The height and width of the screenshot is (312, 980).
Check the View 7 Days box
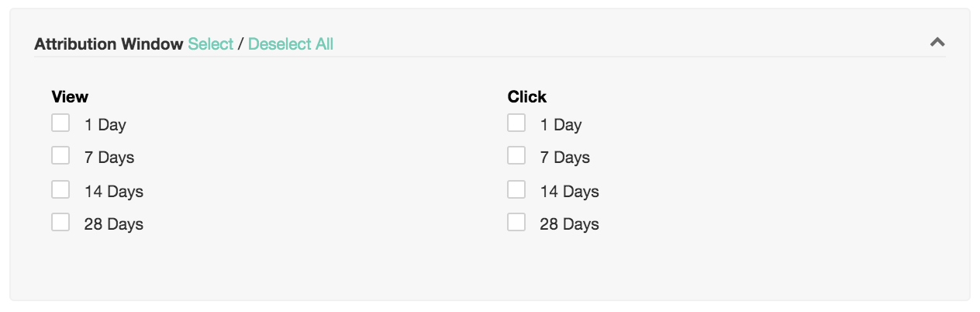[60, 156]
